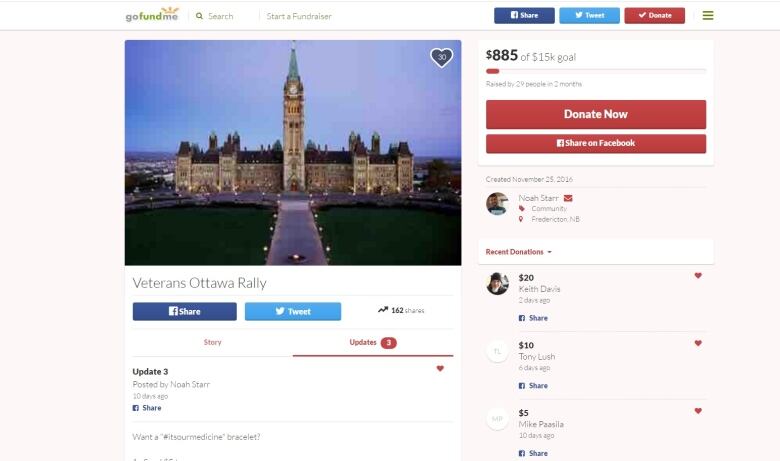Select the Updates tab
Screen dimensions: 780x461
tap(373, 342)
